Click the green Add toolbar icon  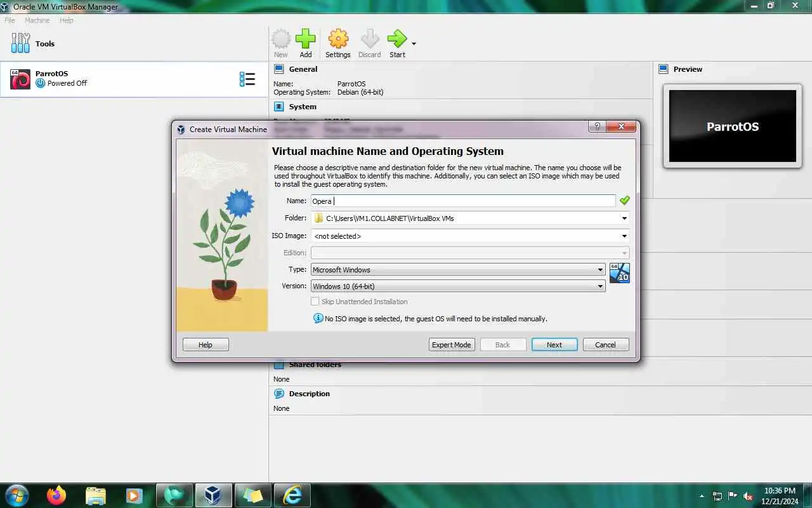pos(306,39)
